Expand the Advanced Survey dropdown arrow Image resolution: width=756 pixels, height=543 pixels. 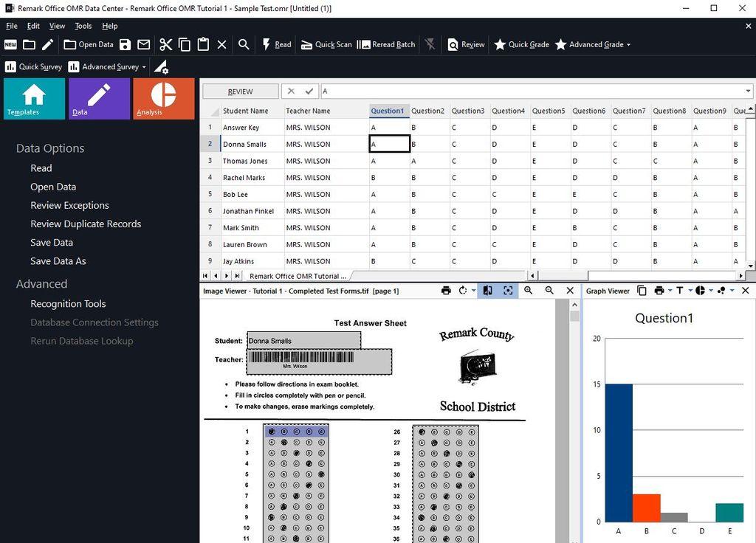point(144,67)
